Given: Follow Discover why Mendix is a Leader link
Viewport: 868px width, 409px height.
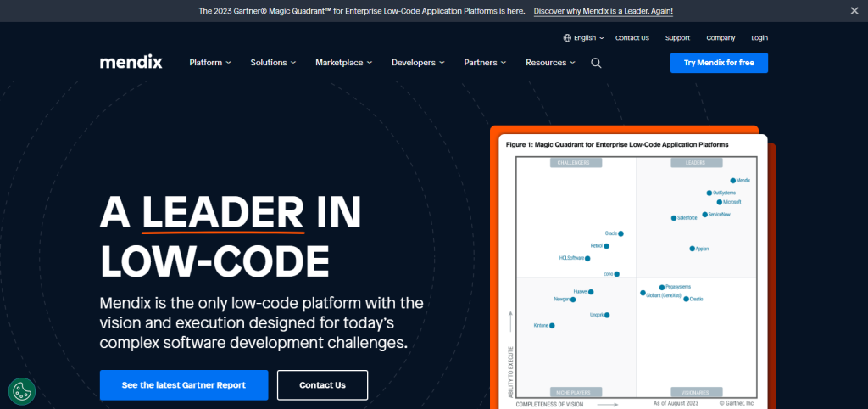Looking at the screenshot, I should tap(604, 11).
